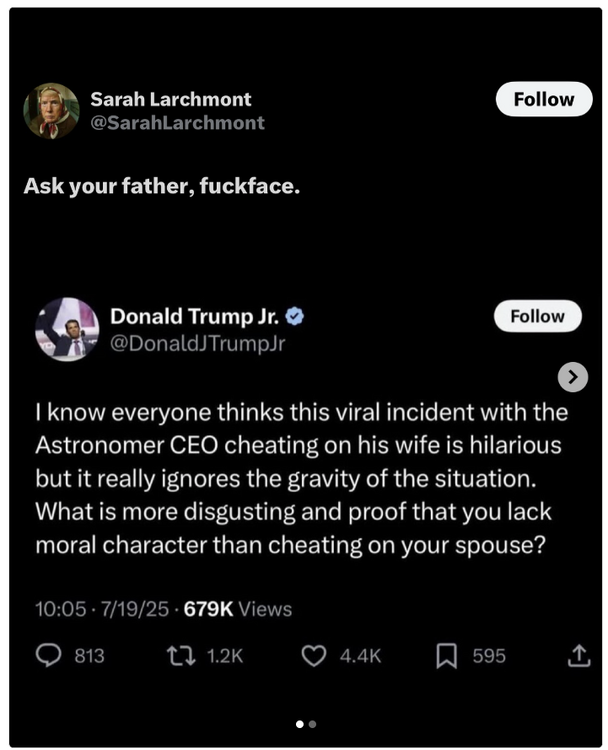Visit the @DonaldJTrumpJr handle link
608x750 pixels.
point(197,342)
